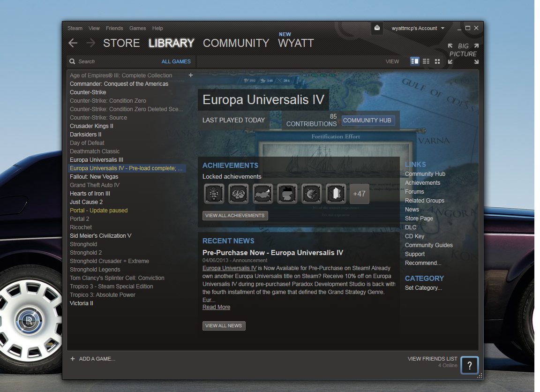The width and height of the screenshot is (540, 392).
Task: Click the +47 more achievements tile
Action: click(359, 194)
